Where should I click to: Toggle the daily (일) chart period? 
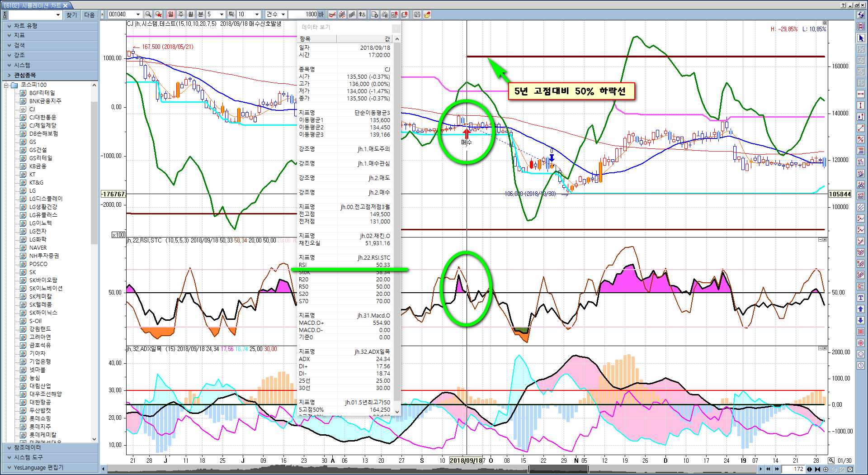(170, 14)
